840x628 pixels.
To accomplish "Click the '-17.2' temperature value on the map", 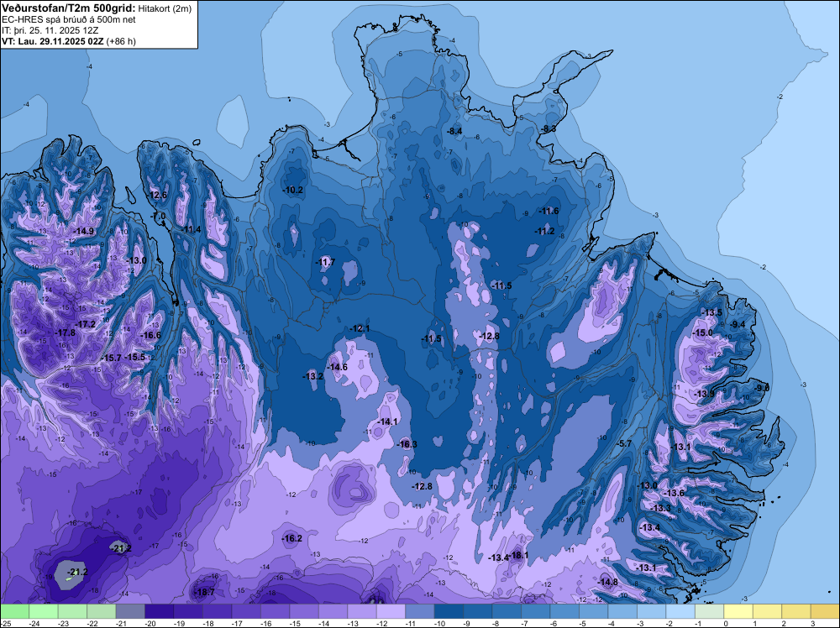I will pyautogui.click(x=85, y=324).
